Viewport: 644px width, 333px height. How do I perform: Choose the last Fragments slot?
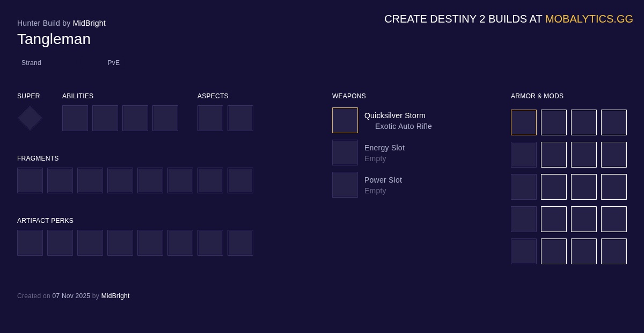click(240, 180)
